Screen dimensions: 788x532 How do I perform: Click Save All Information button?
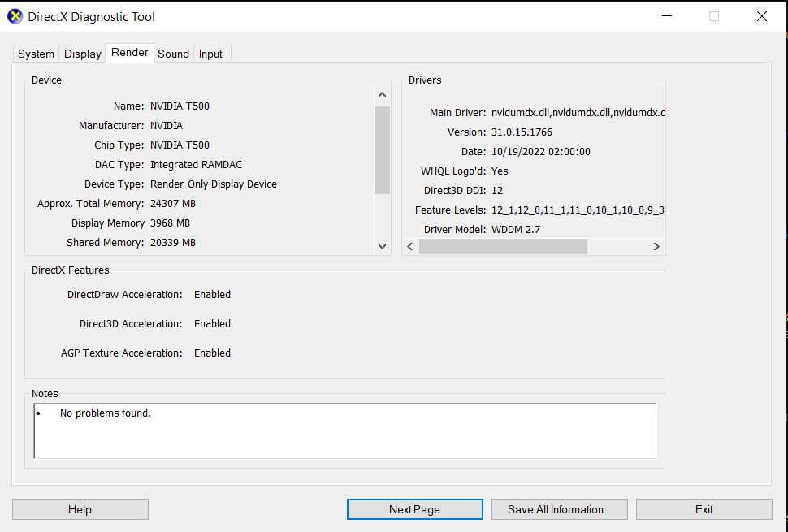click(560, 509)
